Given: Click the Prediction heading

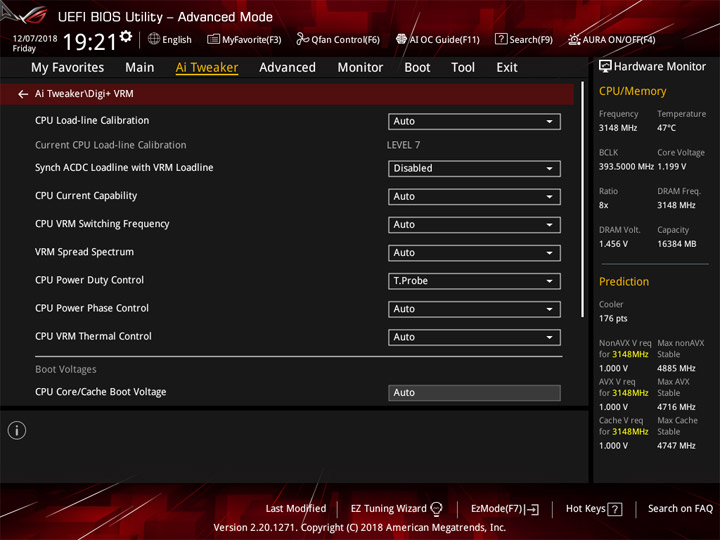Looking at the screenshot, I should click(x=624, y=281).
